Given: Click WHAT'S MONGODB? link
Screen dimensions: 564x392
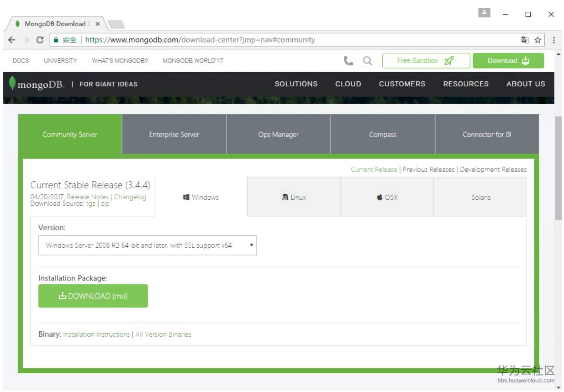Looking at the screenshot, I should coord(120,61).
